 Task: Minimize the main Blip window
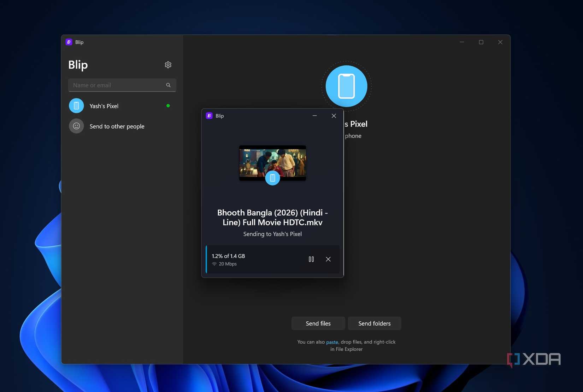point(462,42)
